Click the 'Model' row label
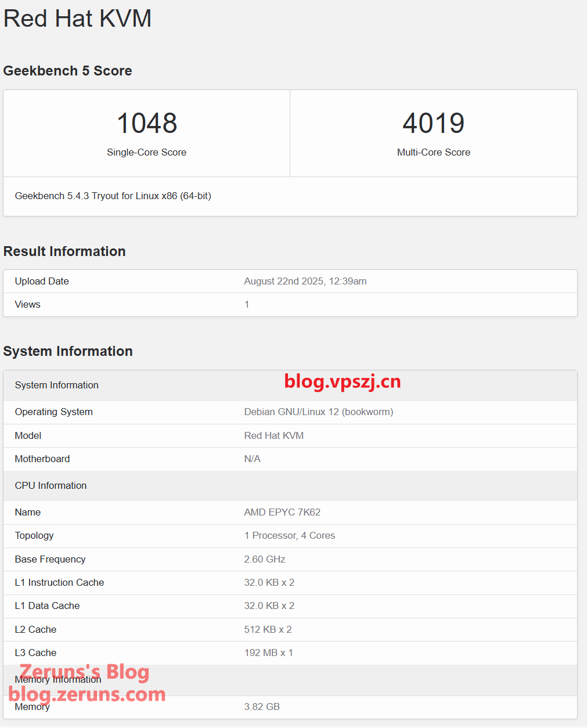Viewport: 587px width, 728px height. coord(28,435)
